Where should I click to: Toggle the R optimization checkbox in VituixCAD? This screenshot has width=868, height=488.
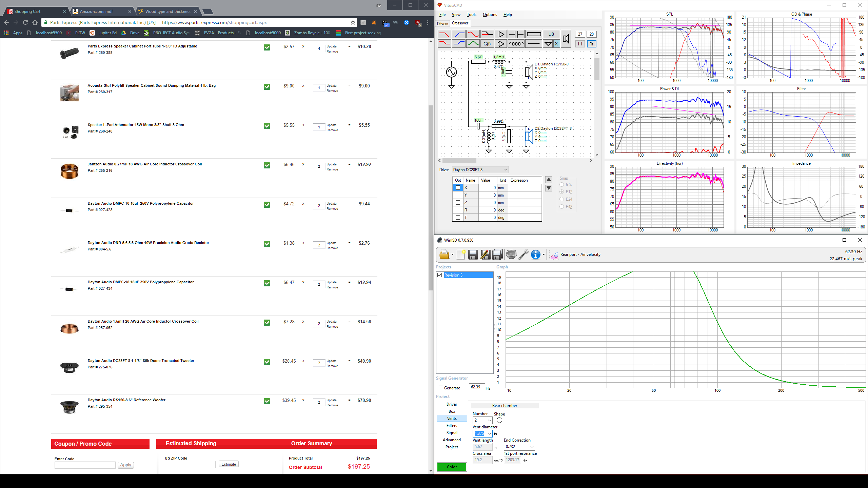tap(458, 210)
